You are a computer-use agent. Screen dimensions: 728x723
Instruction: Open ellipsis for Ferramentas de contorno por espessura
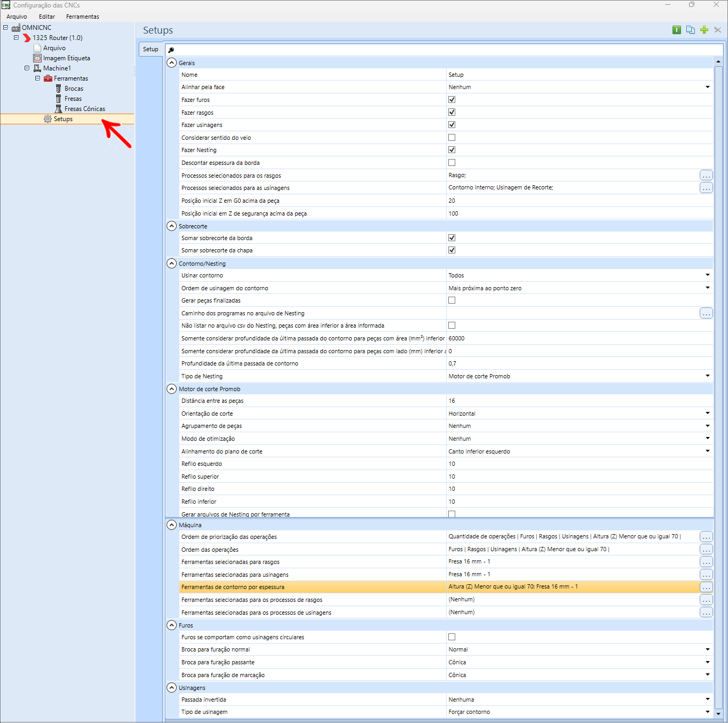pos(706,587)
